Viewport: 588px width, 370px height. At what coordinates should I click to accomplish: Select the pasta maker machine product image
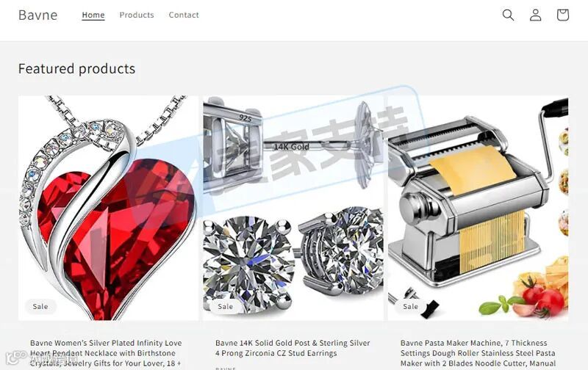(x=478, y=208)
